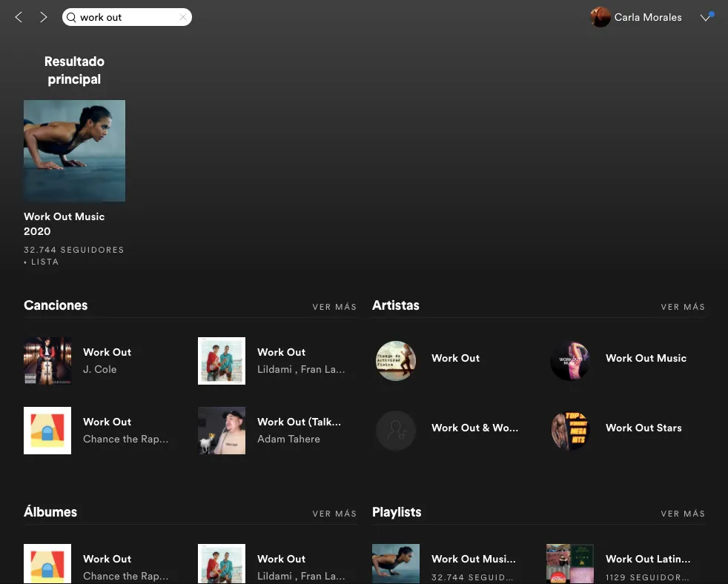Click Ver Más for Artistas
The image size is (728, 584).
point(683,307)
